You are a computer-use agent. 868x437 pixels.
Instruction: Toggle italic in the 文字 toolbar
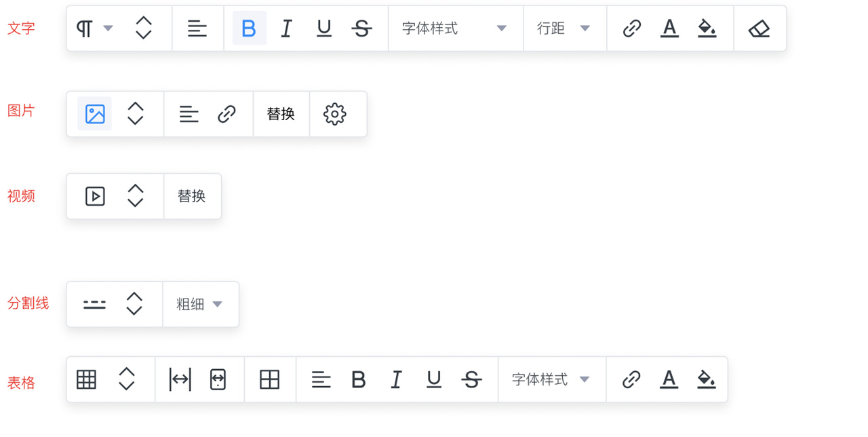286,28
